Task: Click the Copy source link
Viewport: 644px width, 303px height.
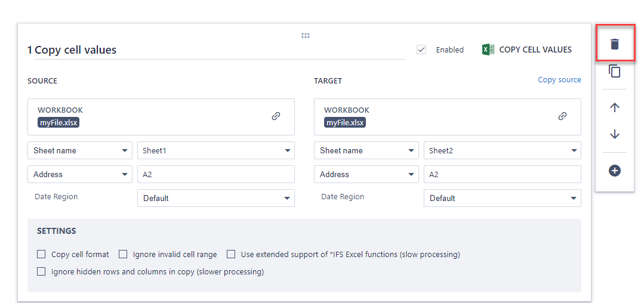Action: tap(559, 79)
